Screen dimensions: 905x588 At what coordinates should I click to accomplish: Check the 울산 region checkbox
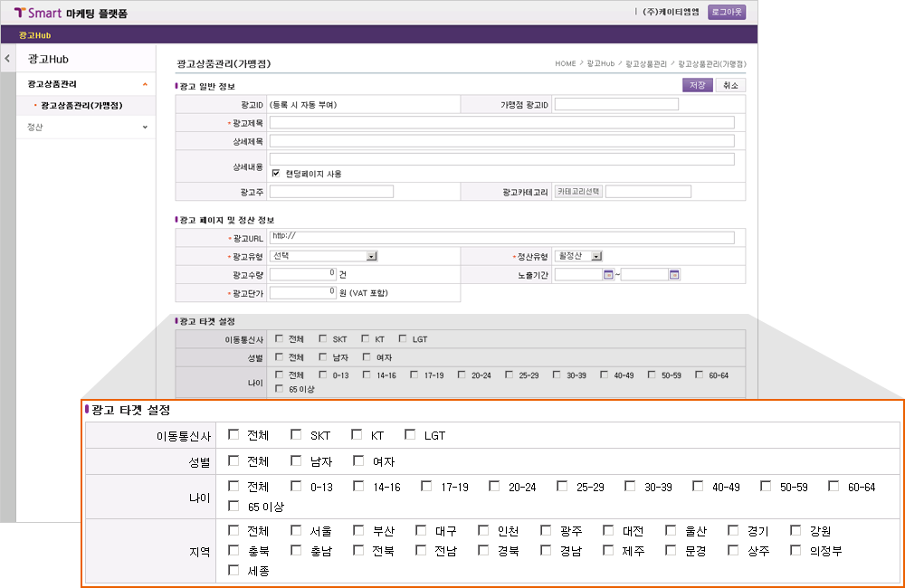tap(670, 530)
